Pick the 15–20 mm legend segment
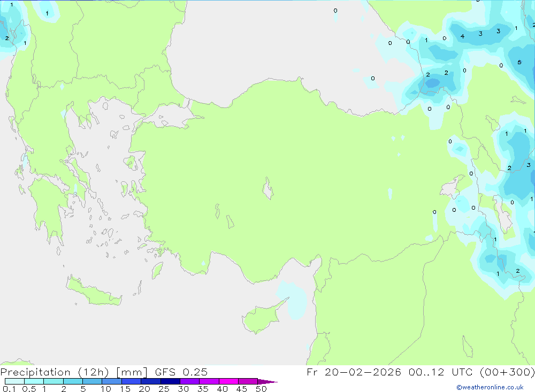This screenshot has width=535, height=392. [132, 381]
